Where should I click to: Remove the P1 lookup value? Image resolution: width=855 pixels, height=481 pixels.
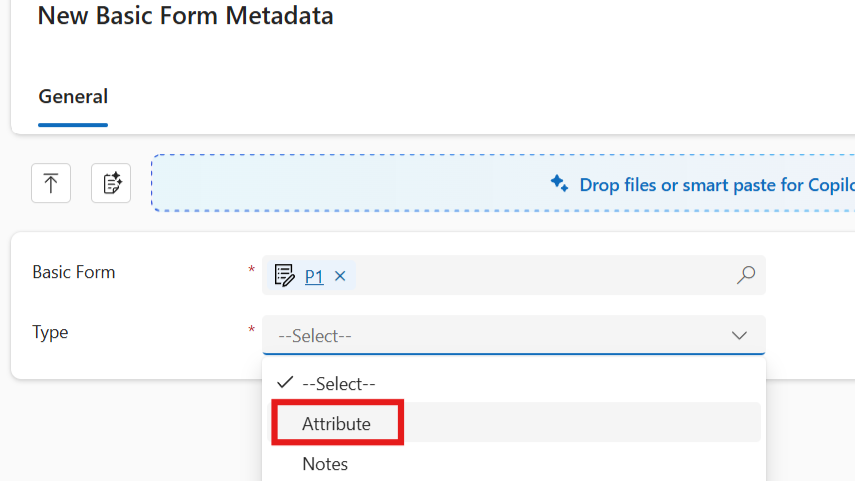[340, 276]
